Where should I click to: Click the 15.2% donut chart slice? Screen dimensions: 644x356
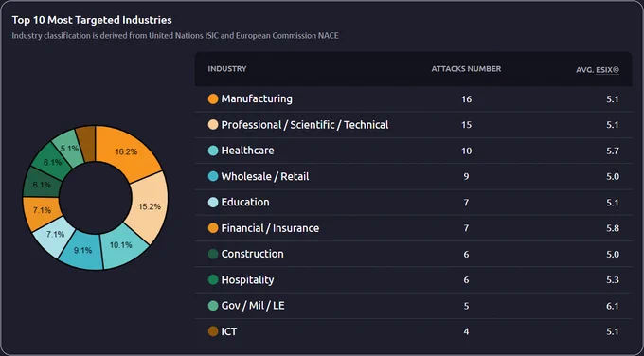pyautogui.click(x=149, y=207)
